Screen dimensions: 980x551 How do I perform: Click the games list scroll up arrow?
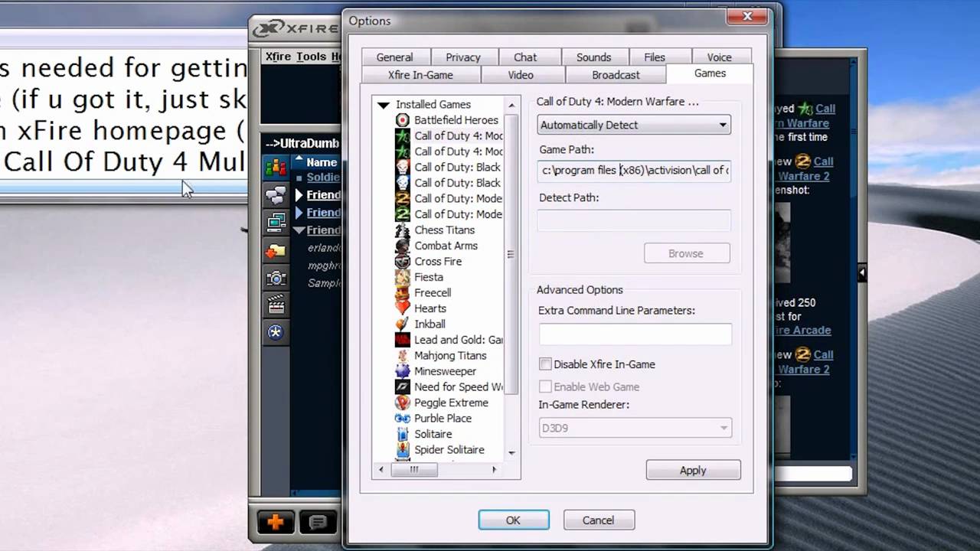(x=511, y=104)
